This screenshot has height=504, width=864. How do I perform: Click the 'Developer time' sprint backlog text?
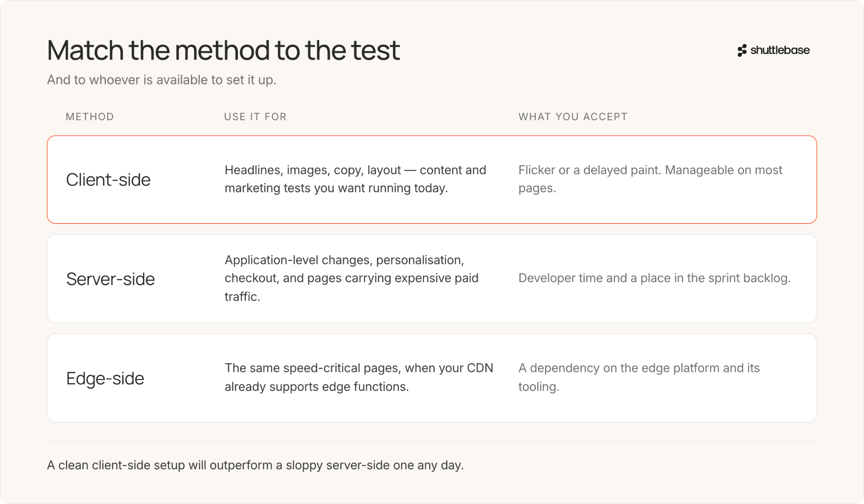coord(654,278)
